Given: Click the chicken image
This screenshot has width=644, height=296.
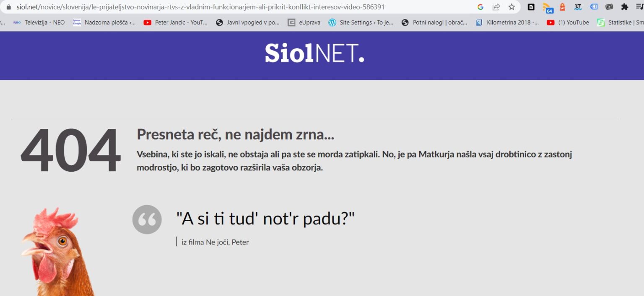Looking at the screenshot, I should [x=59, y=252].
